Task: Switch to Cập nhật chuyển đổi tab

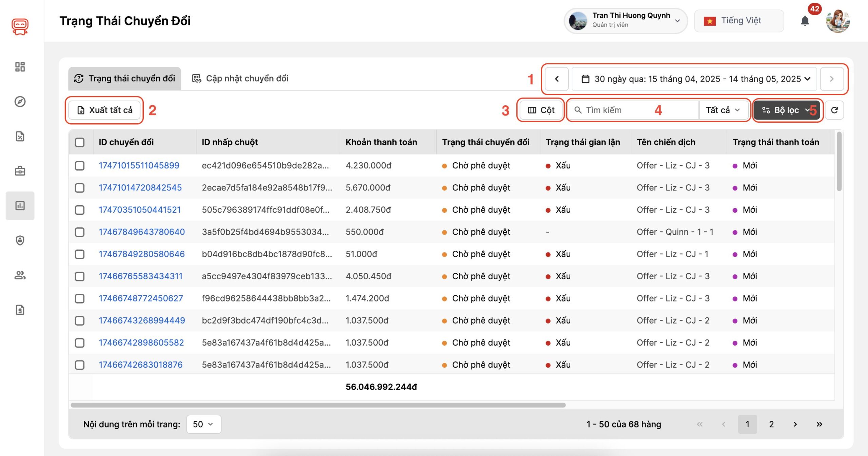Action: (x=240, y=79)
